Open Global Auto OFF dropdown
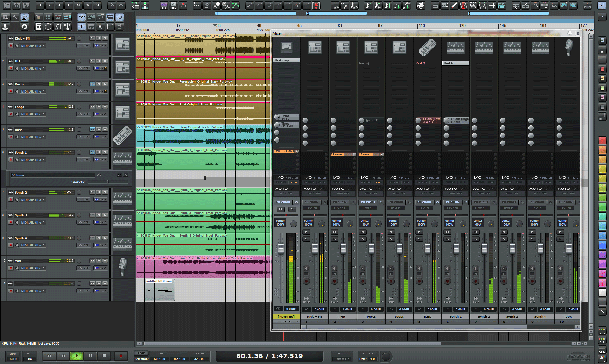Image resolution: width=609 pixels, height=364 pixels. click(x=342, y=359)
